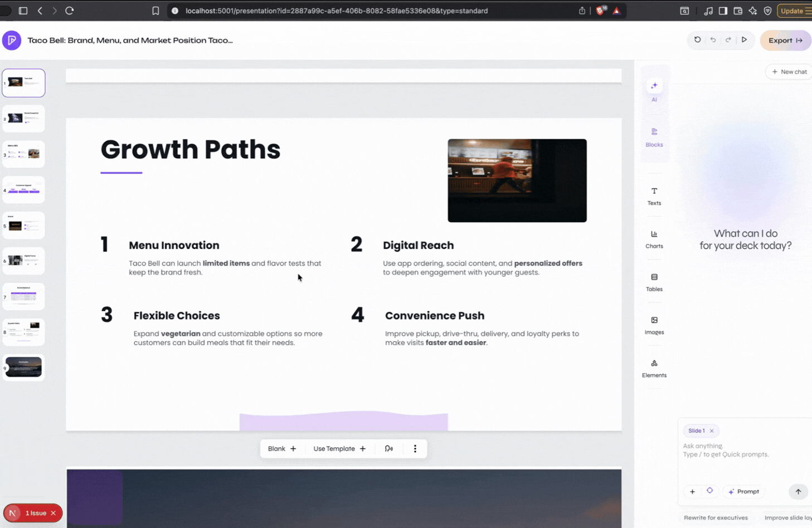
Task: Select slide 9 thumbnail
Action: pyautogui.click(x=24, y=368)
